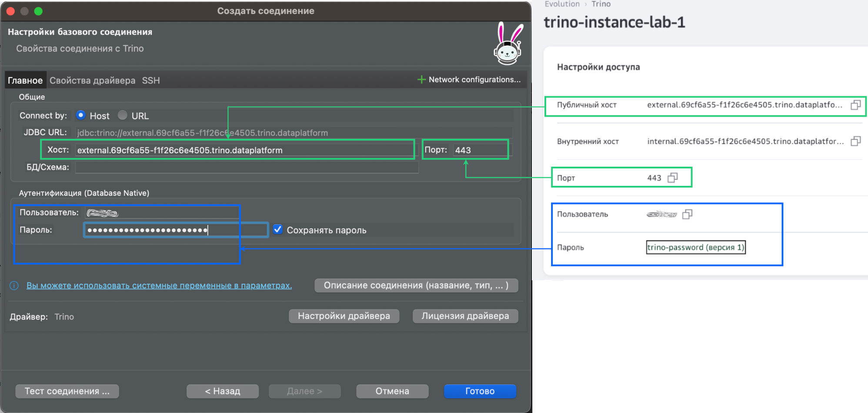Viewport: 868px width, 413px height.
Task: Click the Настройки доступа heading
Action: point(598,67)
